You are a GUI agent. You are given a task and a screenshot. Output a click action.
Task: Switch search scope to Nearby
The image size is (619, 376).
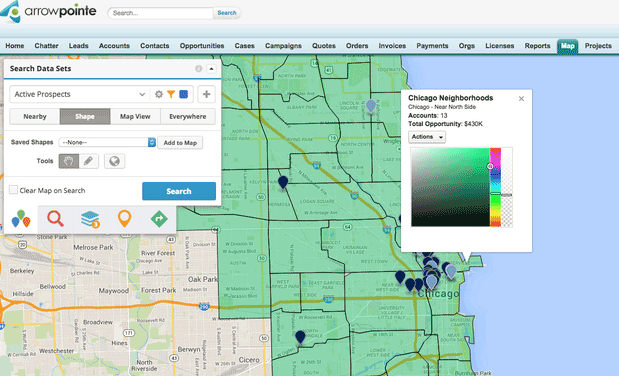click(x=35, y=117)
